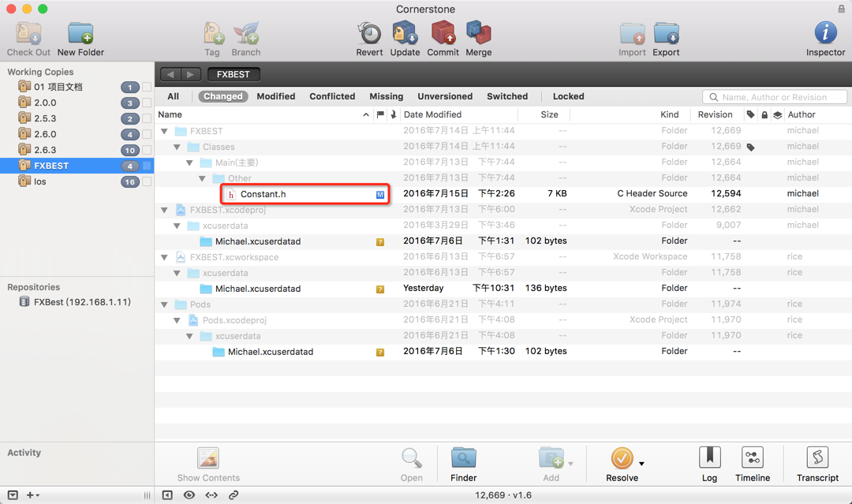Click the Export toolbar icon
Image resolution: width=852 pixels, height=504 pixels.
point(666,34)
